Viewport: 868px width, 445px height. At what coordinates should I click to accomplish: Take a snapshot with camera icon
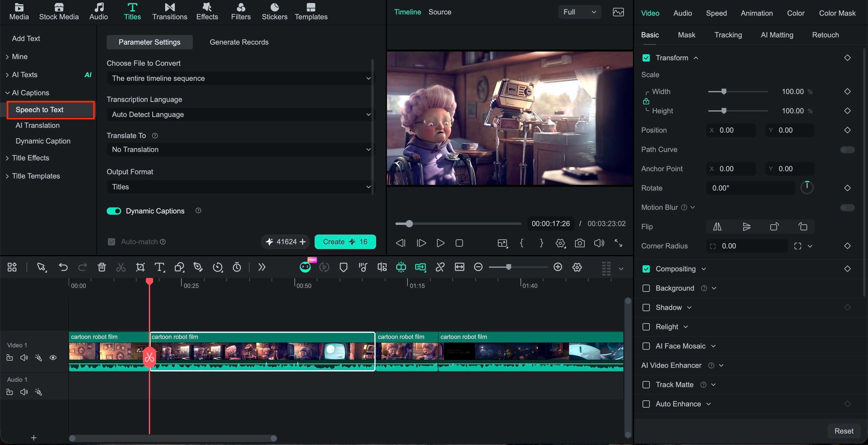(x=580, y=243)
